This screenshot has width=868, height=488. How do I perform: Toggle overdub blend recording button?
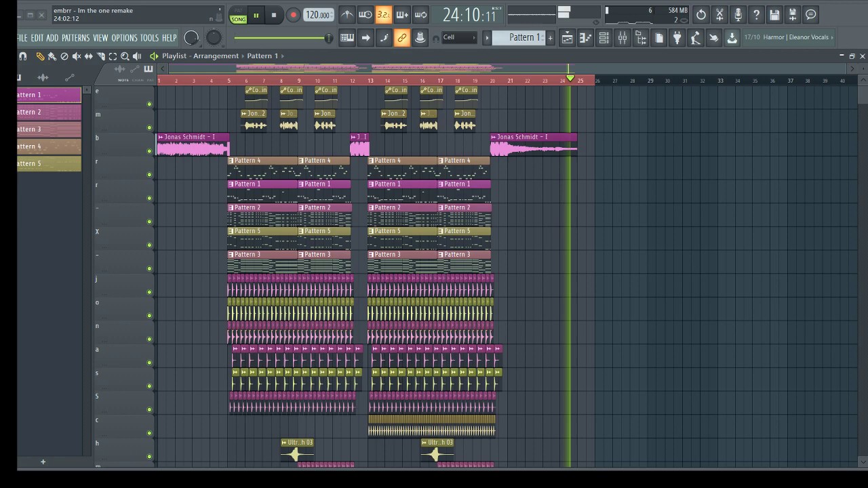point(401,14)
